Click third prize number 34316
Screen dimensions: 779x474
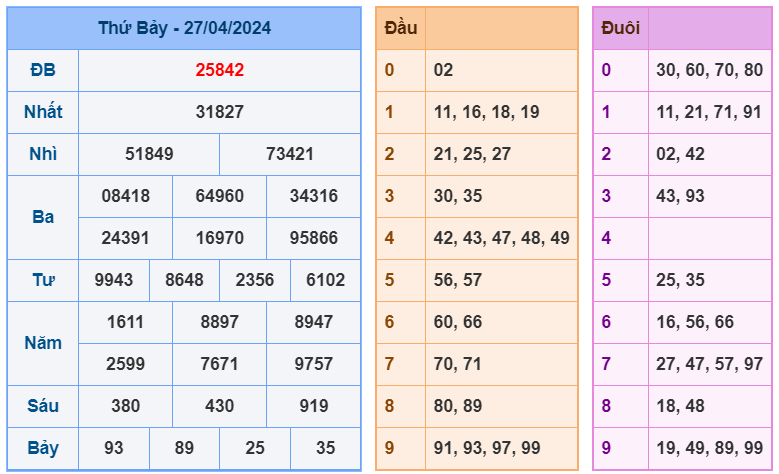tap(313, 196)
